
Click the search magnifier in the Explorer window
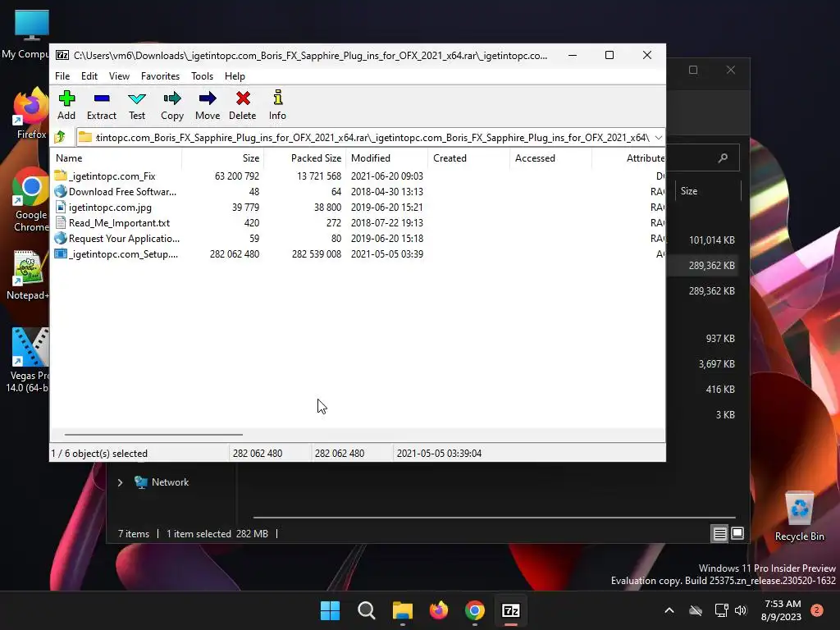[724, 157]
